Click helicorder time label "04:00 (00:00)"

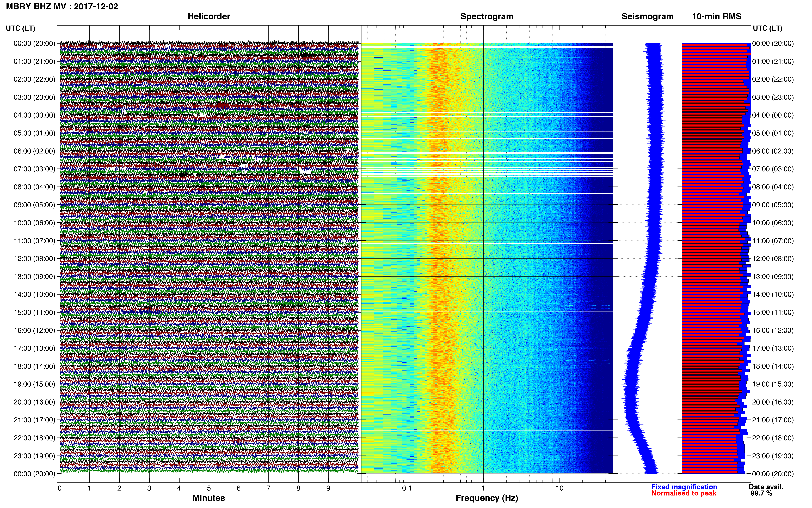pos(34,115)
